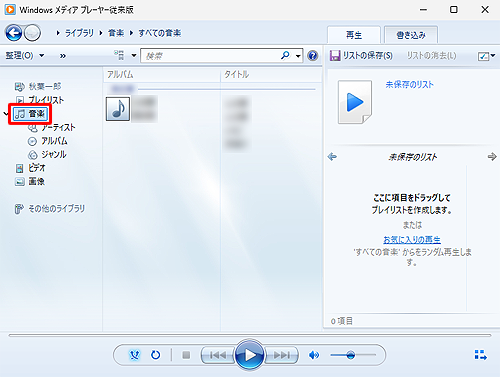Viewport: 500px width, 377px height.
Task: Click the previous track button
Action: tap(218, 355)
